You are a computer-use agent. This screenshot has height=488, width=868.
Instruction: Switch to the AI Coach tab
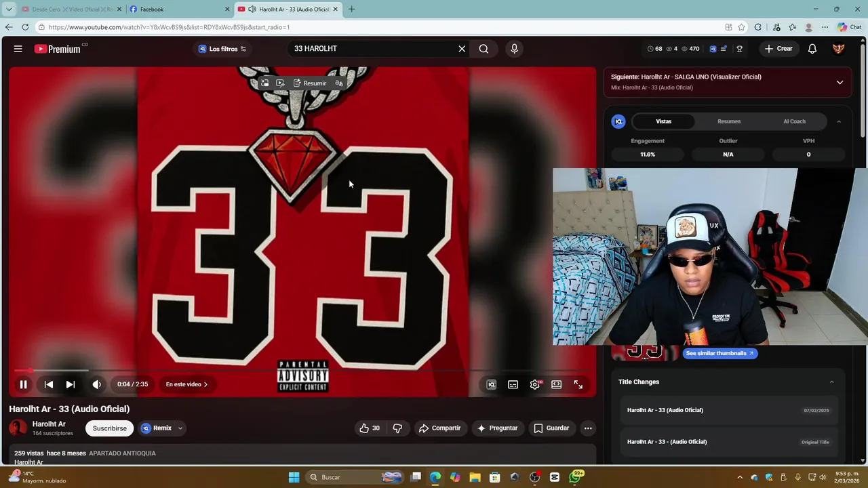794,121
